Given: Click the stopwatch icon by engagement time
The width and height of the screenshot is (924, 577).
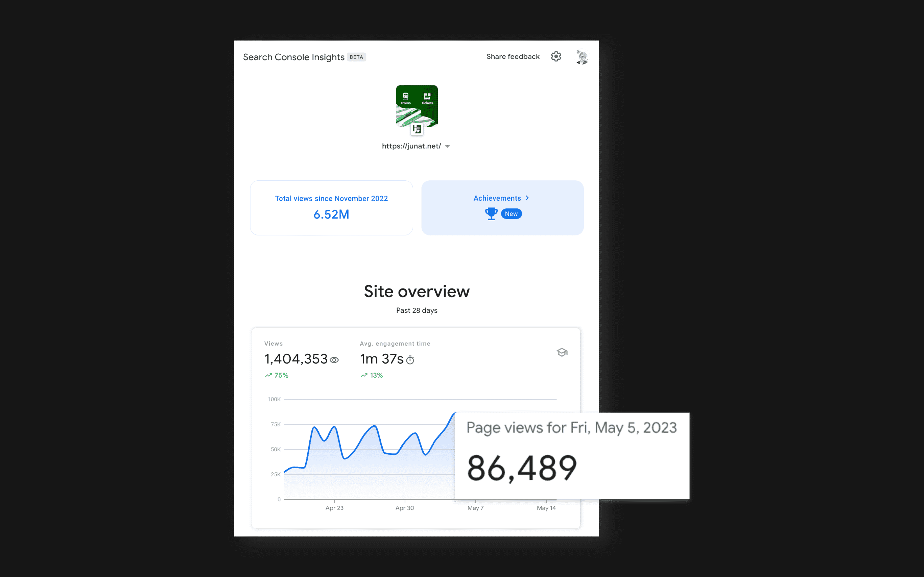Looking at the screenshot, I should click(410, 360).
